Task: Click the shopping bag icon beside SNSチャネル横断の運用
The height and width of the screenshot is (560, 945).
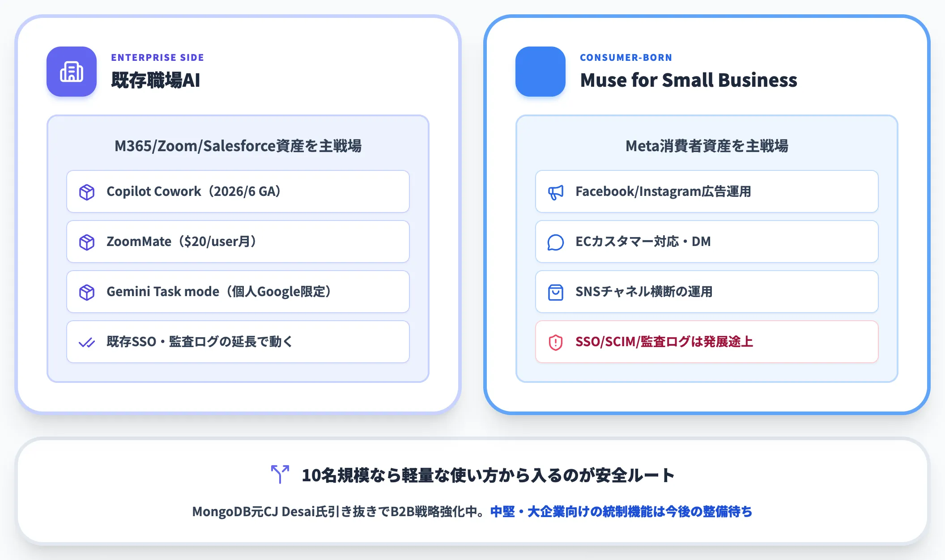Action: coord(556,292)
